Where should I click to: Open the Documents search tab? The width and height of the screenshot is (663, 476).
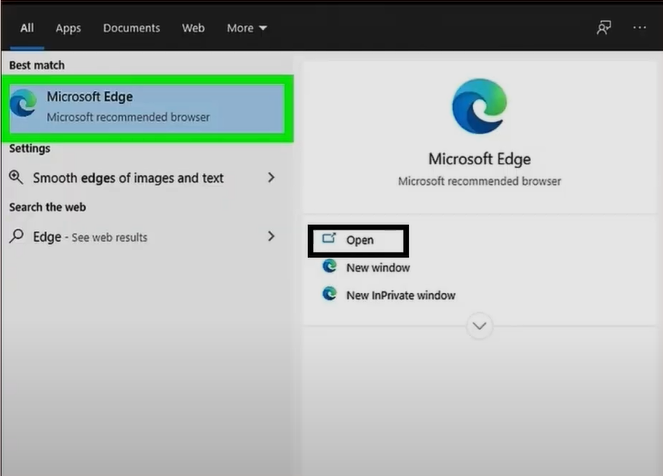pos(132,28)
